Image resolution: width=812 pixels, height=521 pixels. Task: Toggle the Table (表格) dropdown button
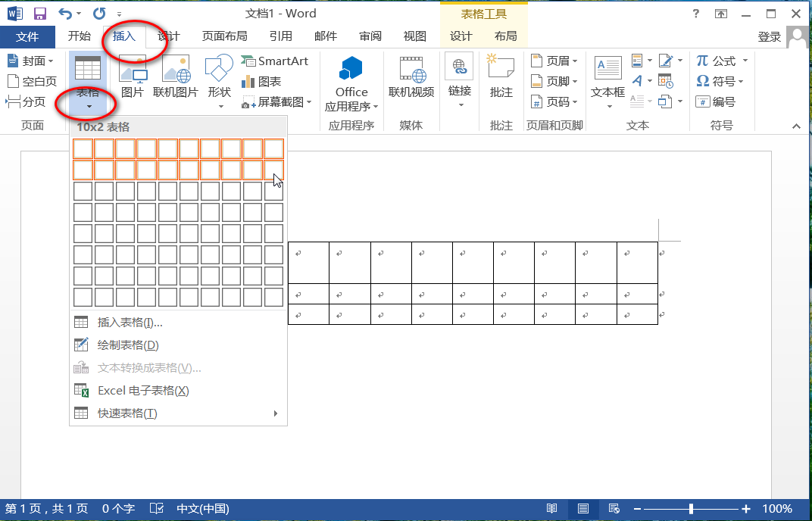click(88, 84)
